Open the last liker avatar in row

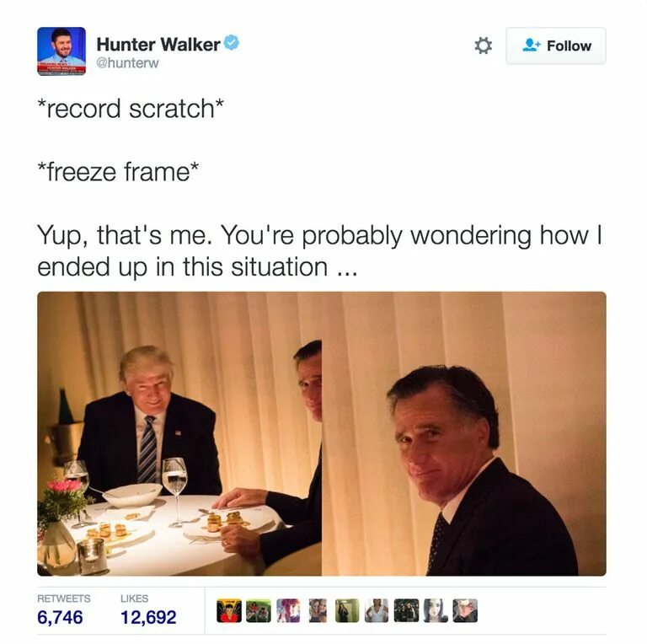[x=465, y=610]
